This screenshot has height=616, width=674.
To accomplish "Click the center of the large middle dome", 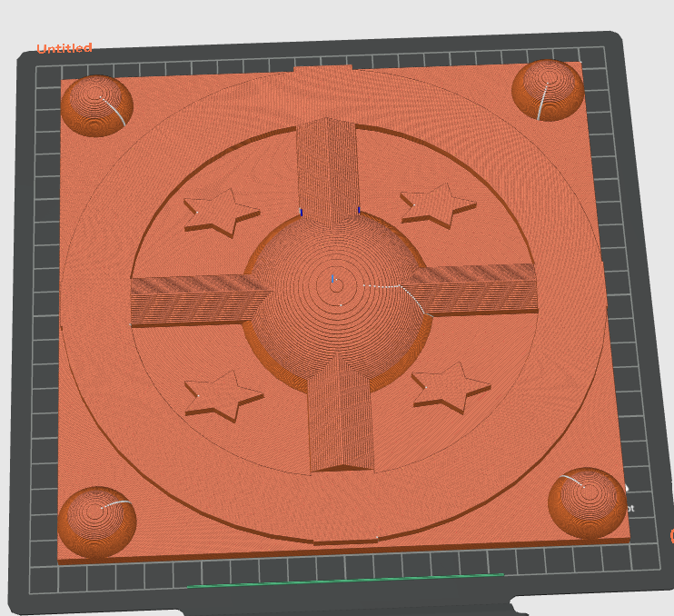I will tap(337, 286).
